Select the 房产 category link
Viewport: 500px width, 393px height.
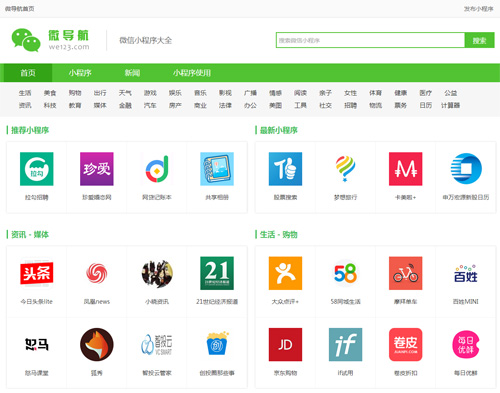pyautogui.click(x=175, y=105)
